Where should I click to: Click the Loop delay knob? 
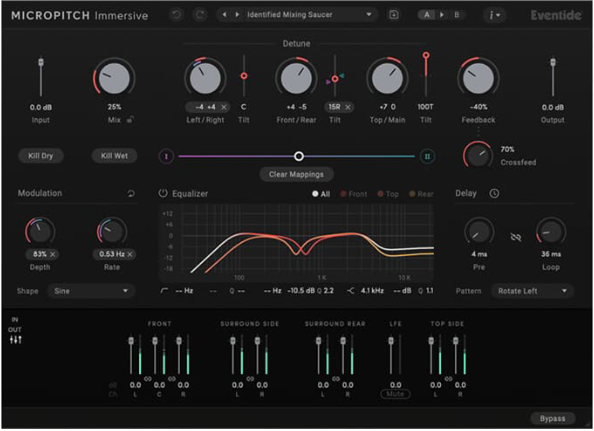tap(551, 231)
